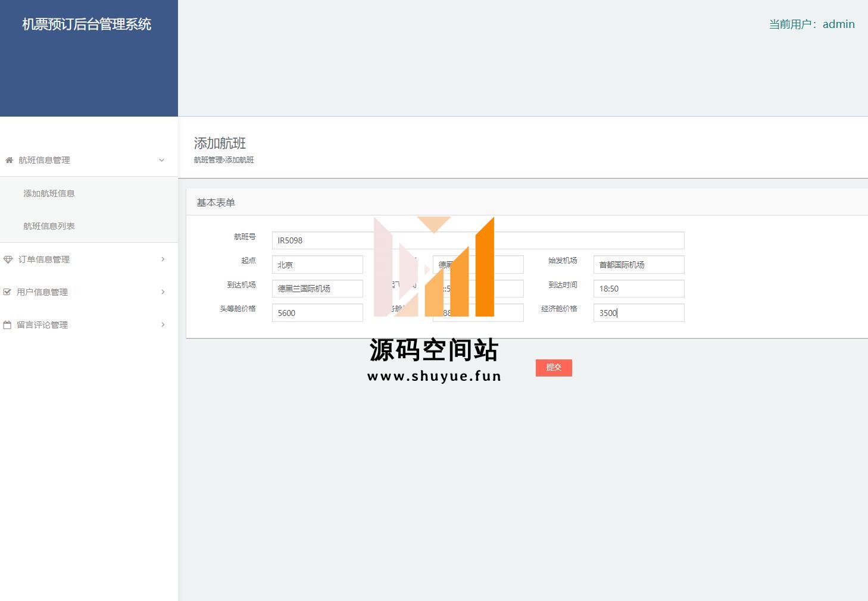
Task: Click the 经济舱价格 input showing 3500
Action: click(639, 313)
